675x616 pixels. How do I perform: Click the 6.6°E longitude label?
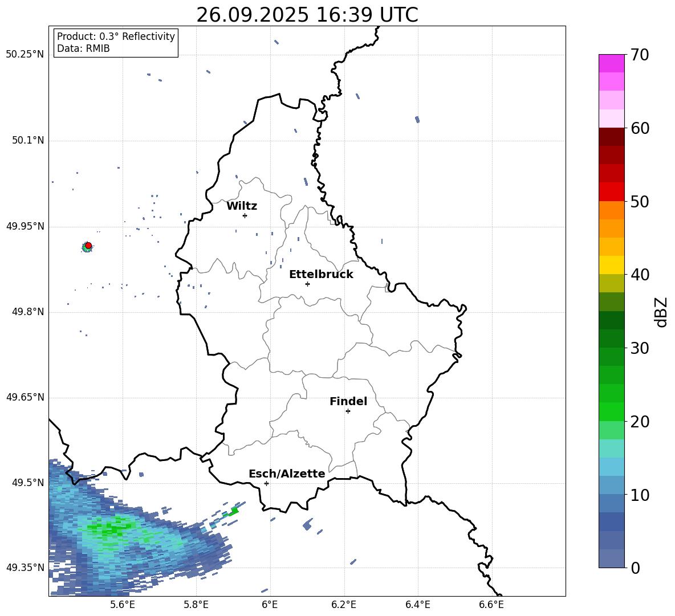pos(491,605)
